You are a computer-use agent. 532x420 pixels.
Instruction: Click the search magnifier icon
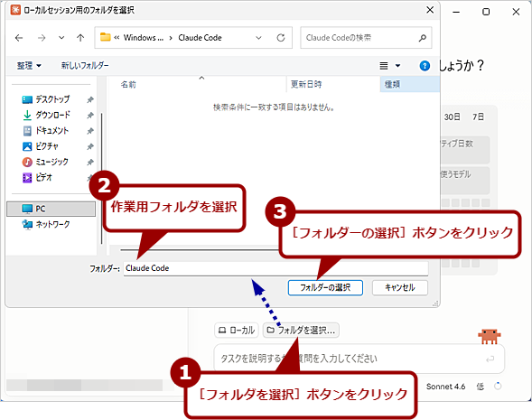click(423, 38)
